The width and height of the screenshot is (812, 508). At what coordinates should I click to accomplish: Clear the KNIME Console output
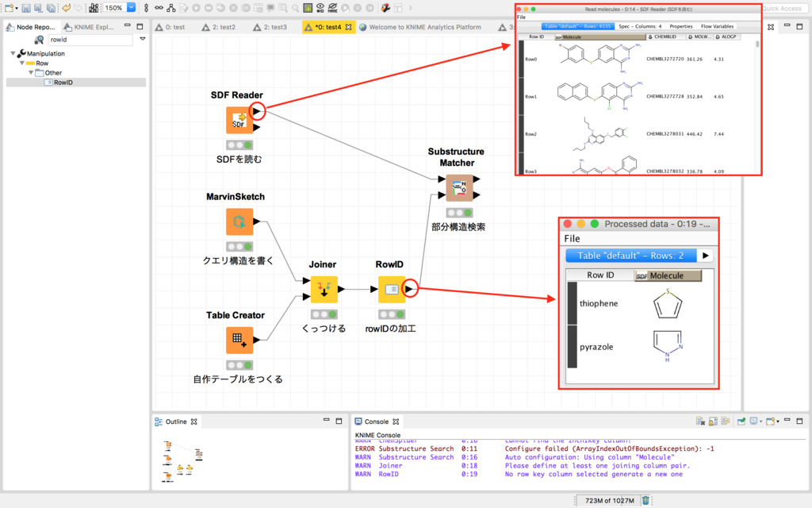(700, 421)
